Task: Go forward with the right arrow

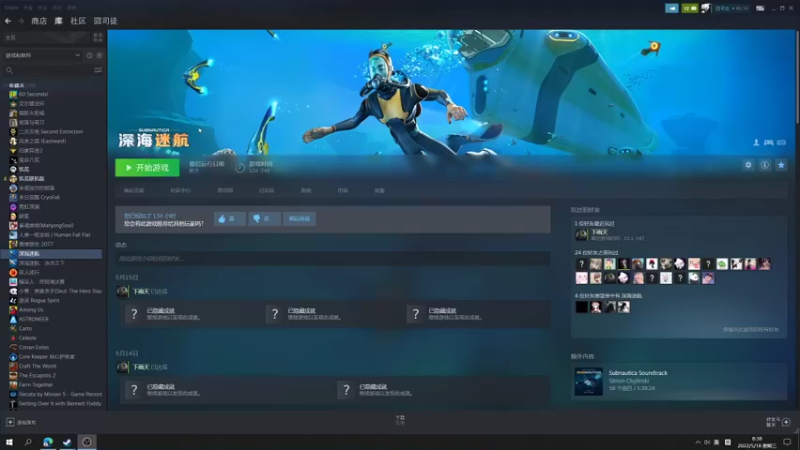Action: pyautogui.click(x=21, y=21)
